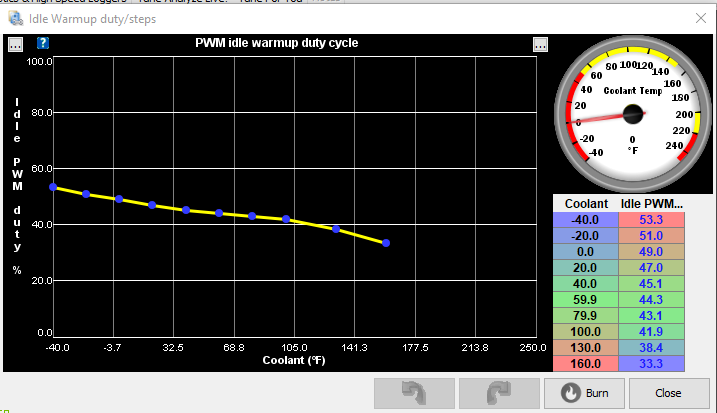Select coolant cell 20.0
Viewport: 717px width, 413px height.
point(586,268)
